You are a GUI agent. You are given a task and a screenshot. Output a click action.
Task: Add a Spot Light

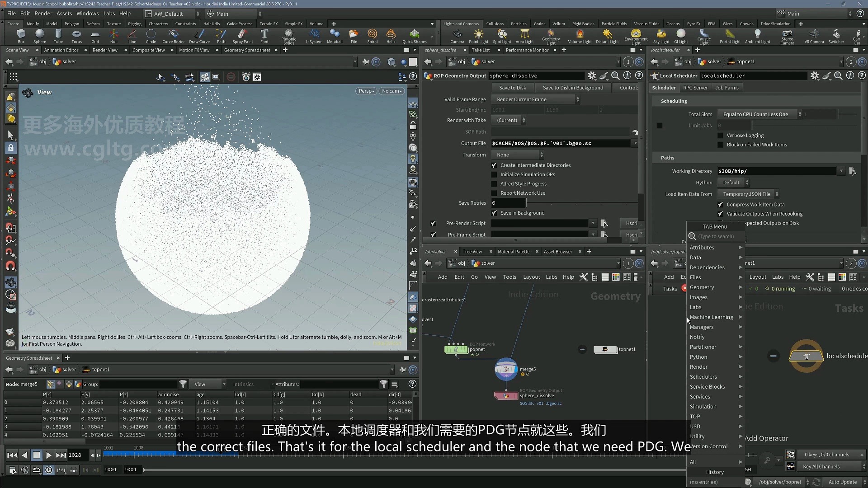click(502, 36)
